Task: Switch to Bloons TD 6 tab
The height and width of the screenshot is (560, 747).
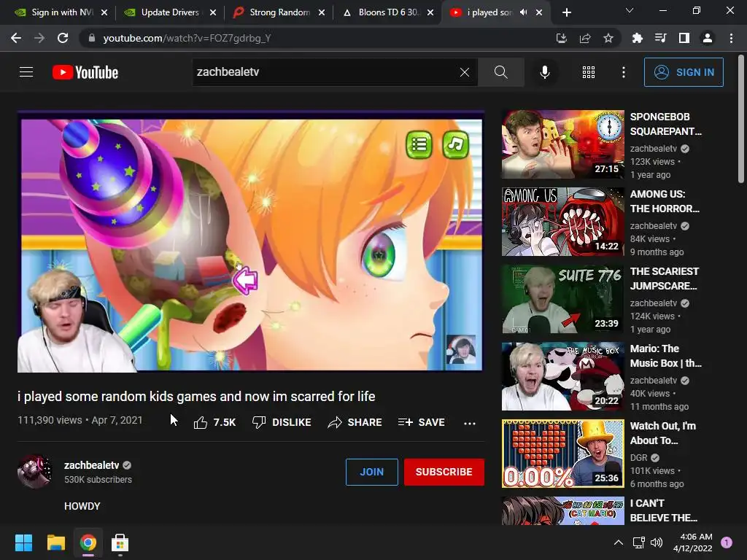Action: tap(388, 12)
